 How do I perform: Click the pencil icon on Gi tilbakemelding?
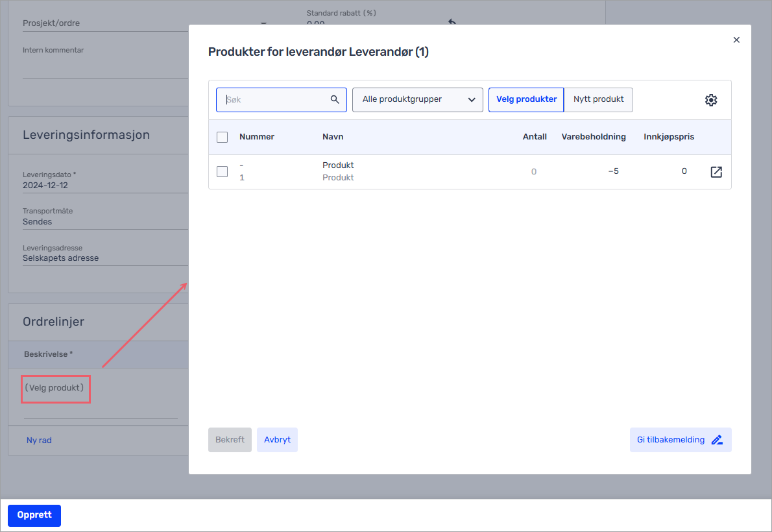click(x=717, y=440)
